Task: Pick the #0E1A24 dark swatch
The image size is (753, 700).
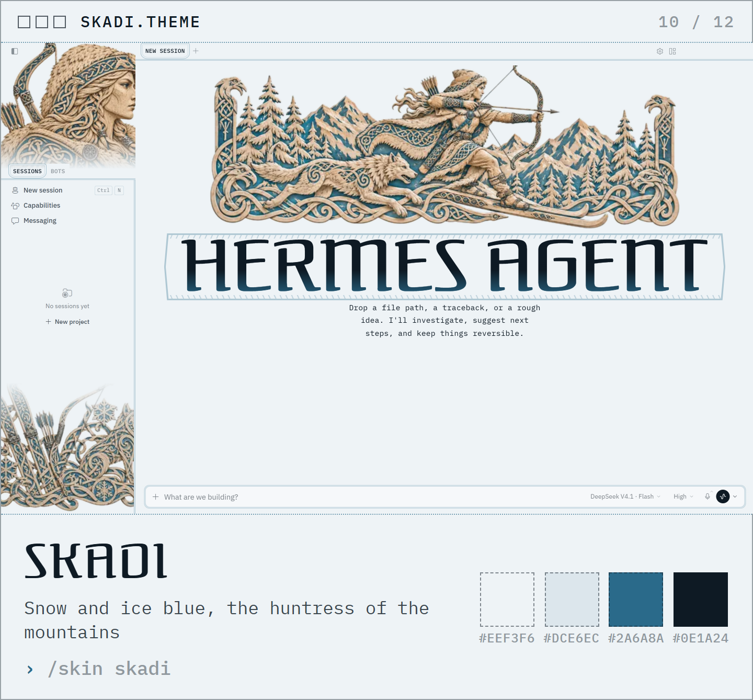Action: click(x=701, y=600)
